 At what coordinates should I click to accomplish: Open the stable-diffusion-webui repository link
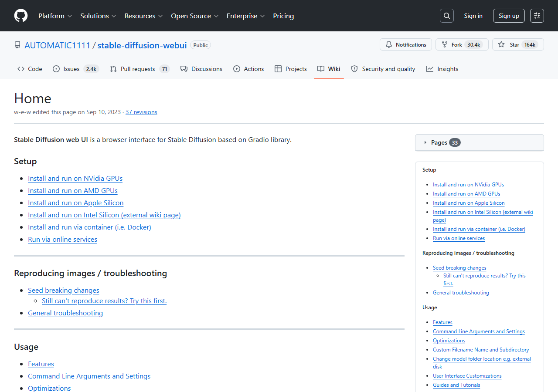point(142,45)
